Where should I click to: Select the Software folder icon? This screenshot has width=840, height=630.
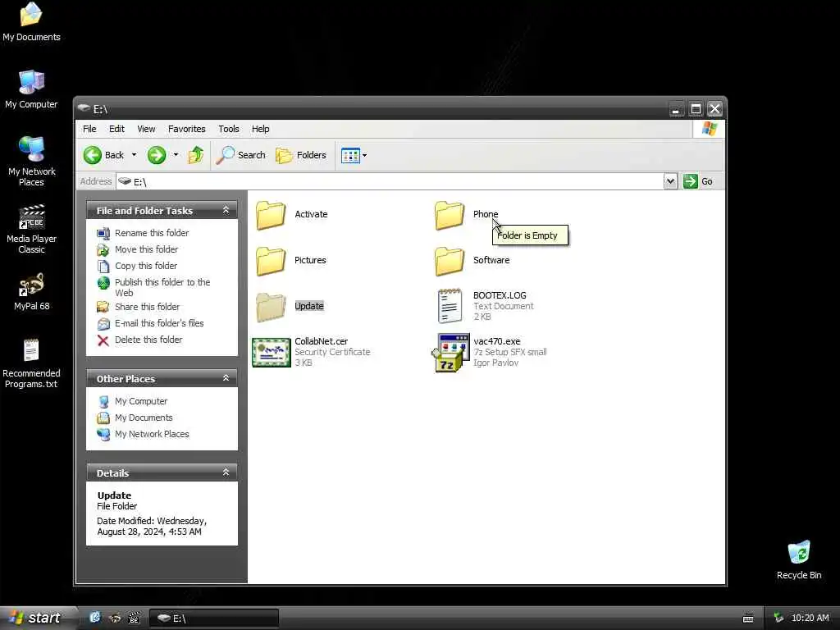point(449,261)
